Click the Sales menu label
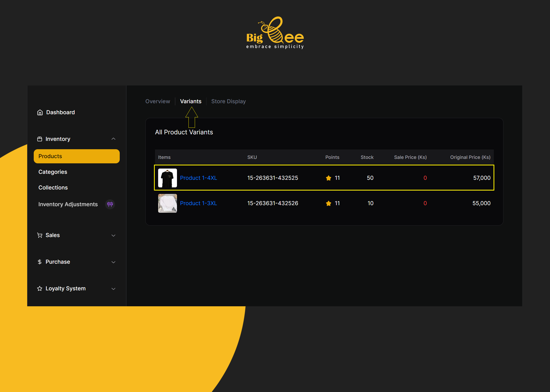This screenshot has height=392, width=550. click(53, 235)
